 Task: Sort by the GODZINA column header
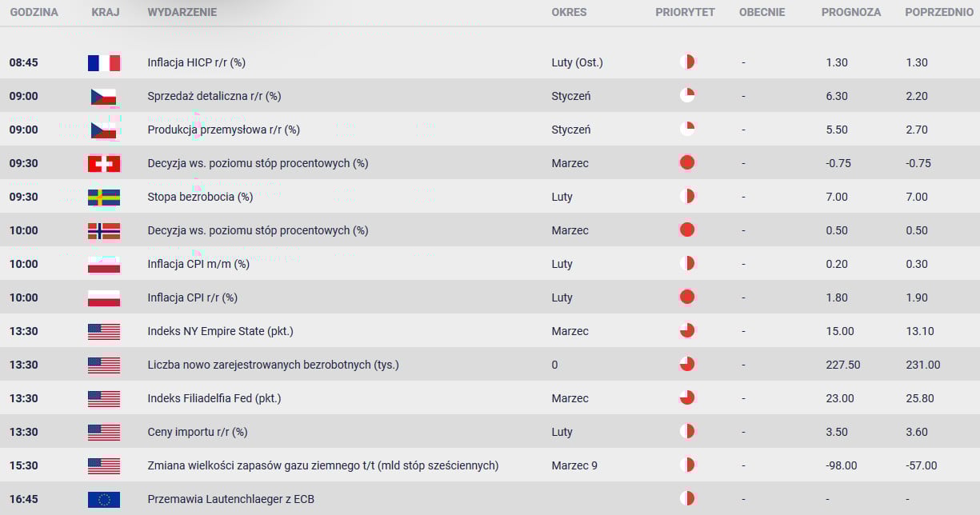point(34,12)
